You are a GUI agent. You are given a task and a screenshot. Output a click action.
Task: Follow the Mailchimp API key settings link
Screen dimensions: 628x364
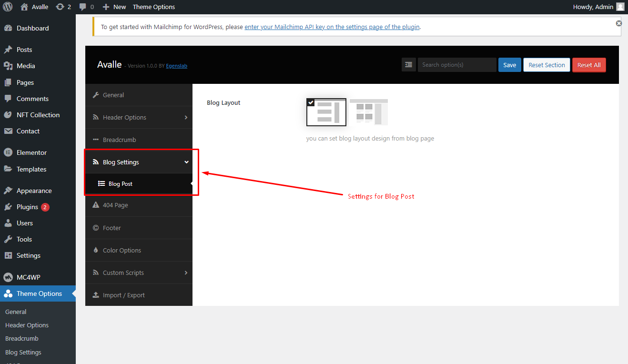(x=332, y=27)
